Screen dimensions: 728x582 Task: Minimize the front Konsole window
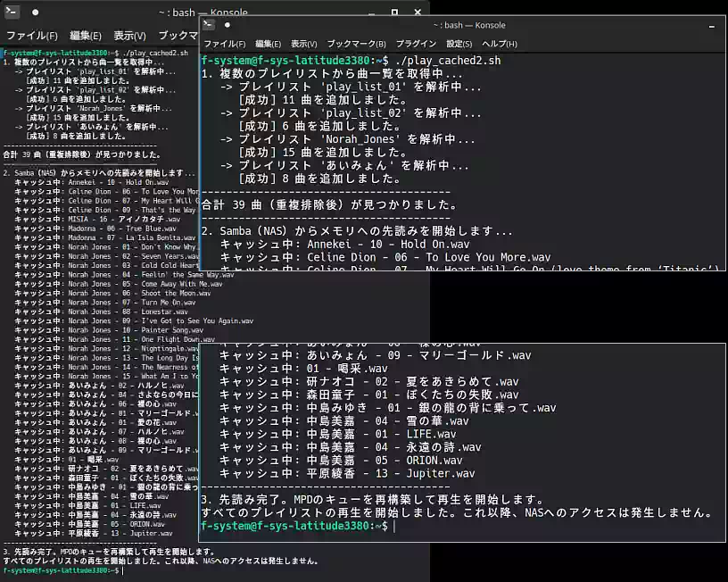pos(711,27)
